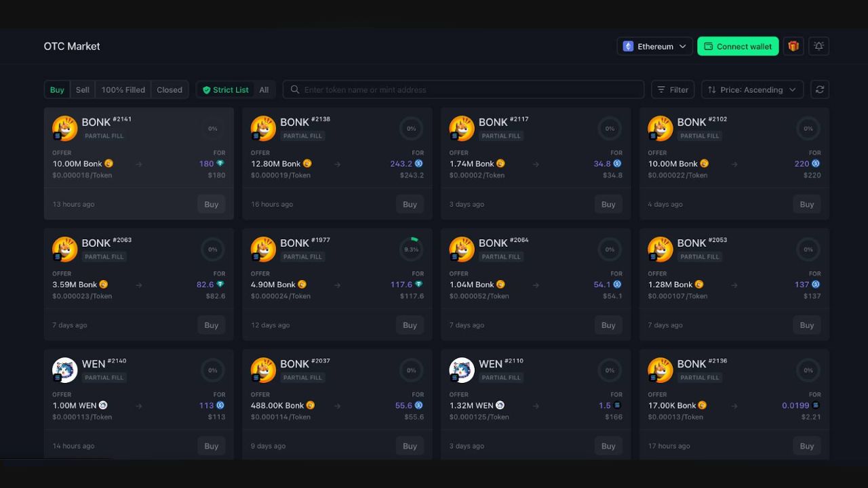Click the Bonk coin icon beside 10.00M Bonk in #2141
868x488 pixels.
109,163
